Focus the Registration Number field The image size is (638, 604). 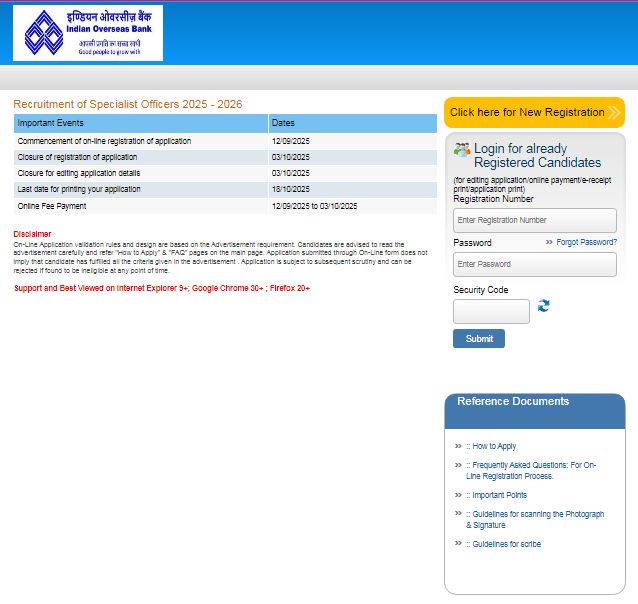[534, 220]
